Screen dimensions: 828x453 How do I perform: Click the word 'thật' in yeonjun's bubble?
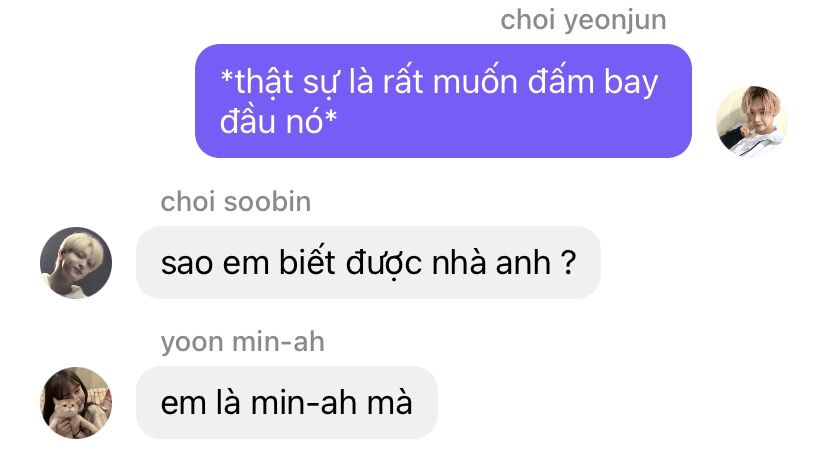[264, 84]
